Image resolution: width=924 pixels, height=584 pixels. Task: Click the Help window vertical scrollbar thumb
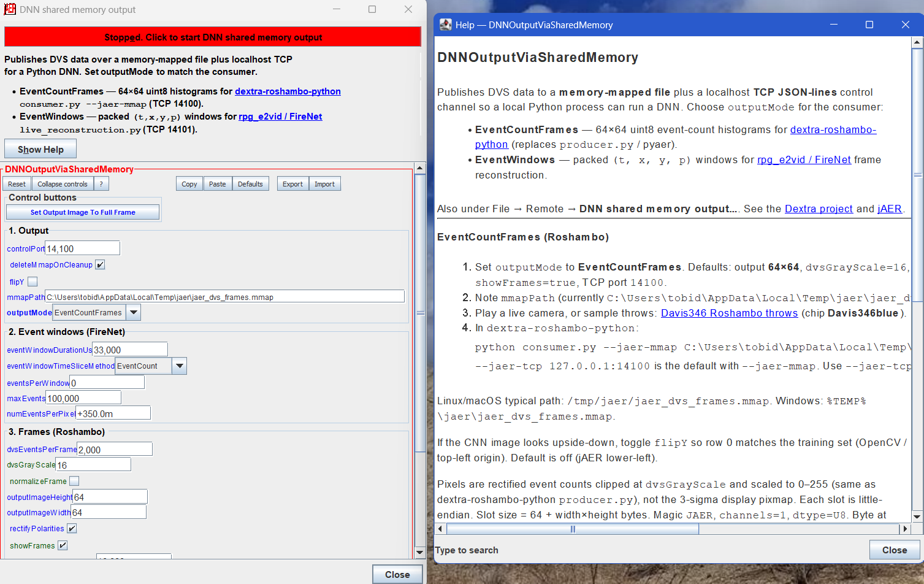click(917, 175)
